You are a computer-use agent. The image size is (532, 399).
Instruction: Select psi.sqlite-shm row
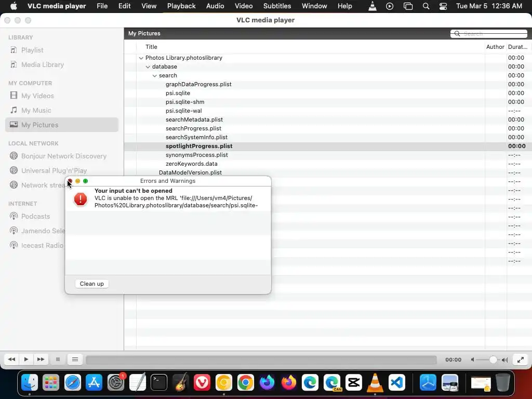click(x=185, y=102)
